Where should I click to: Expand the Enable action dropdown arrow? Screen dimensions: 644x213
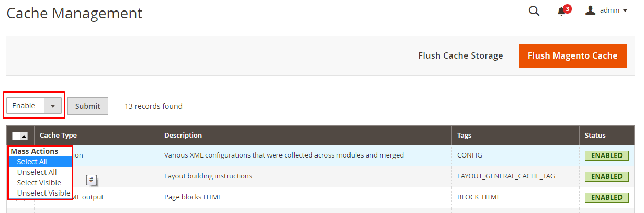click(x=52, y=106)
